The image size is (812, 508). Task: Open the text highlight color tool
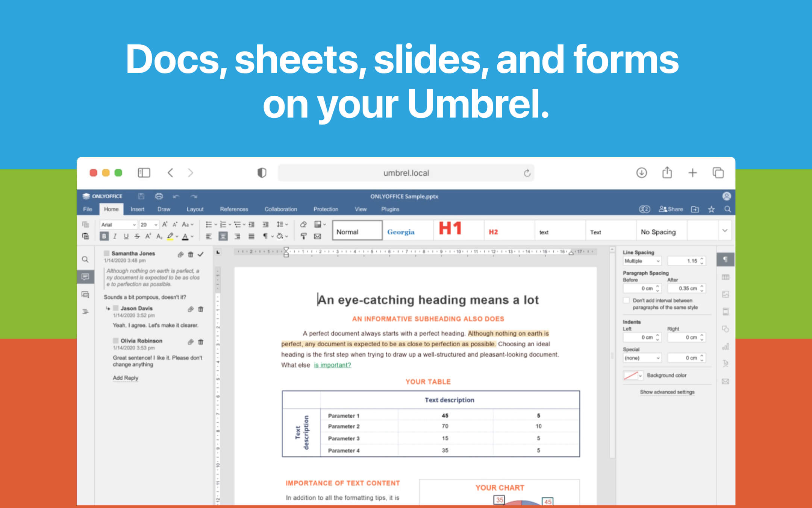pos(171,236)
